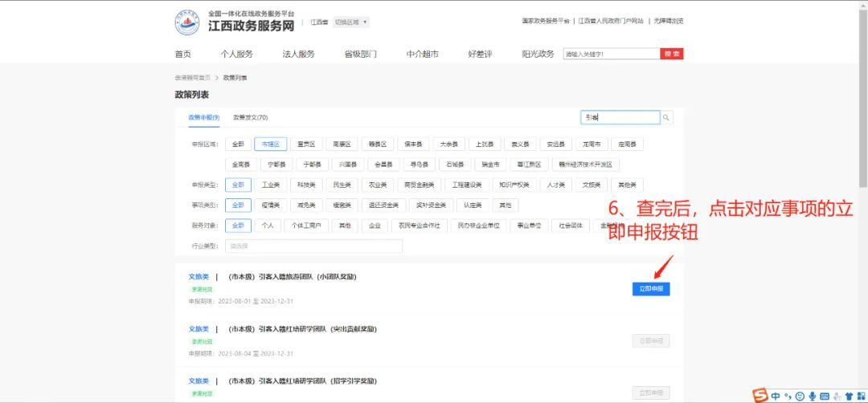Viewport: 868px width, 403px height.
Task: Choose the 企业 service object filter
Action: (x=375, y=226)
